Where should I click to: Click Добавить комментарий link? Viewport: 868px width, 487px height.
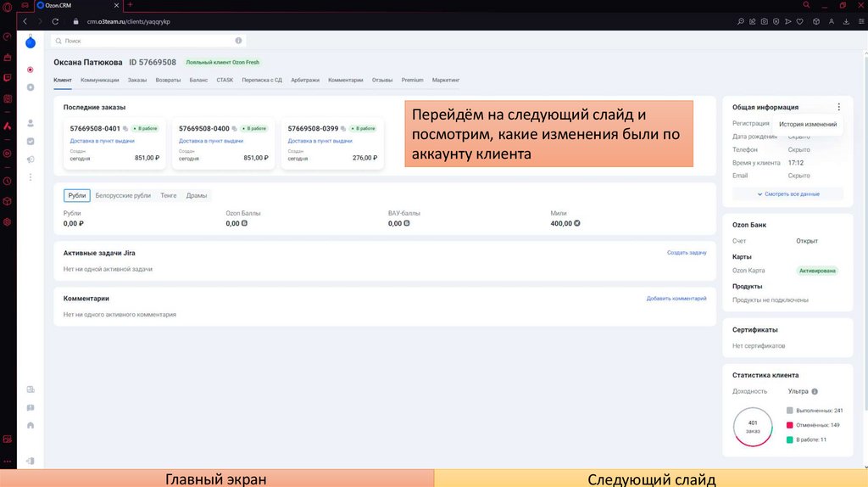tap(676, 299)
